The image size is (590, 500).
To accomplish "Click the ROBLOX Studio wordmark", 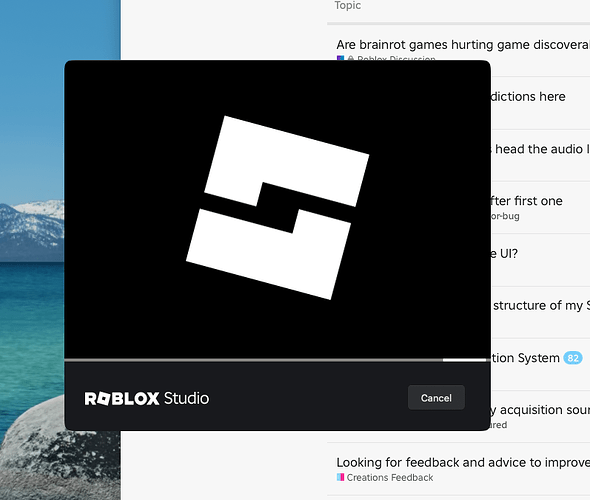I will pyautogui.click(x=147, y=398).
